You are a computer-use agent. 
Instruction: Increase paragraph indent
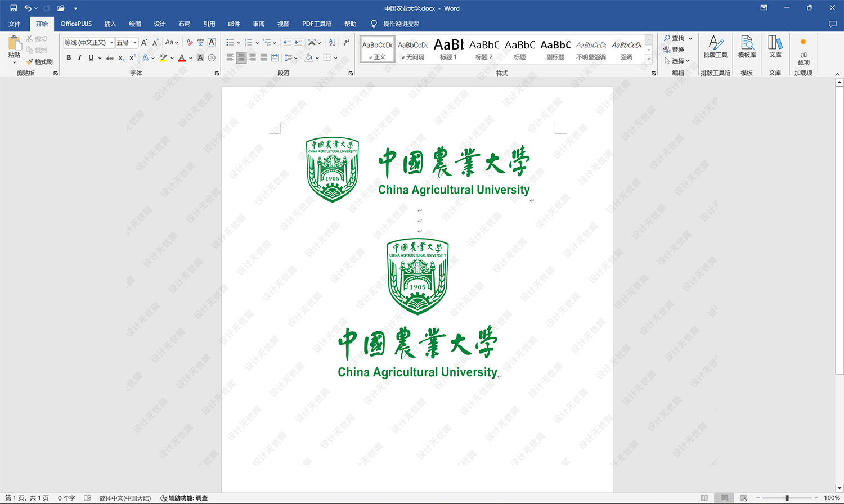pos(298,43)
